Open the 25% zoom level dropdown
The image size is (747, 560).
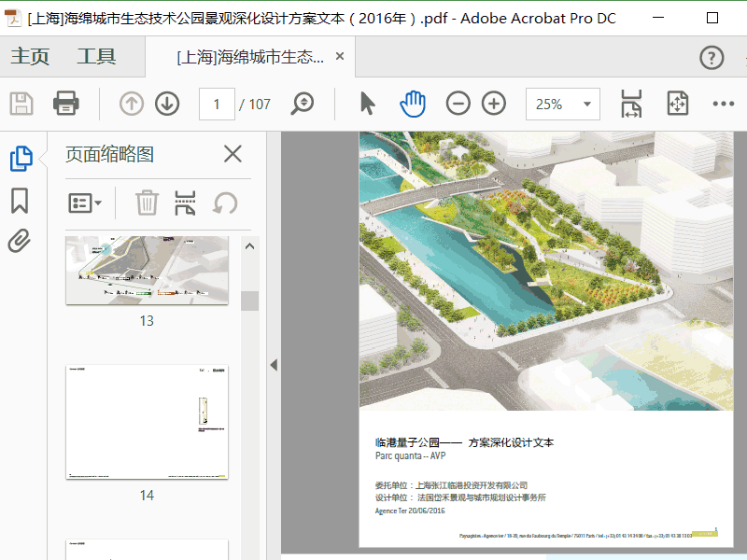click(563, 104)
